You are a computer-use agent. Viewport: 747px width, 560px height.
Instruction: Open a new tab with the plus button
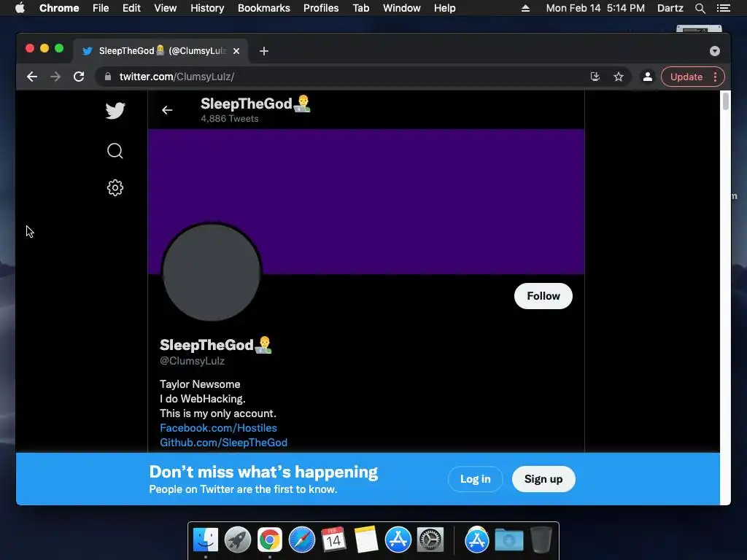point(264,51)
